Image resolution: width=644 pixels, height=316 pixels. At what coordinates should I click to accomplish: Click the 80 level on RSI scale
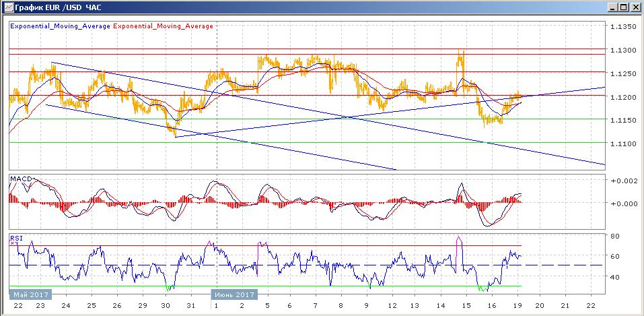pyautogui.click(x=615, y=236)
